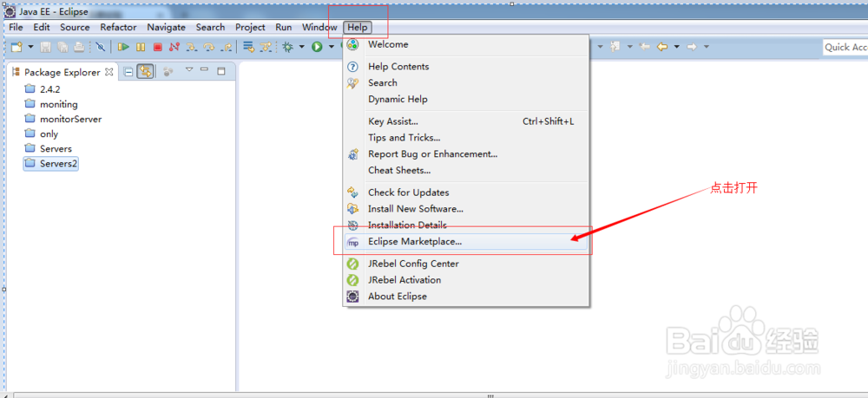Open Eclipse Marketplace...
868x398 pixels.
pos(466,242)
